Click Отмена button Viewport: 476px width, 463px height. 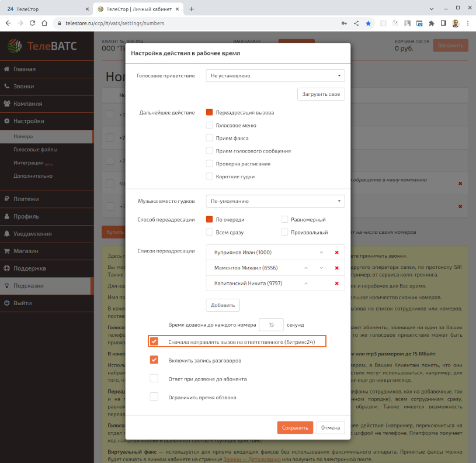[x=331, y=427]
